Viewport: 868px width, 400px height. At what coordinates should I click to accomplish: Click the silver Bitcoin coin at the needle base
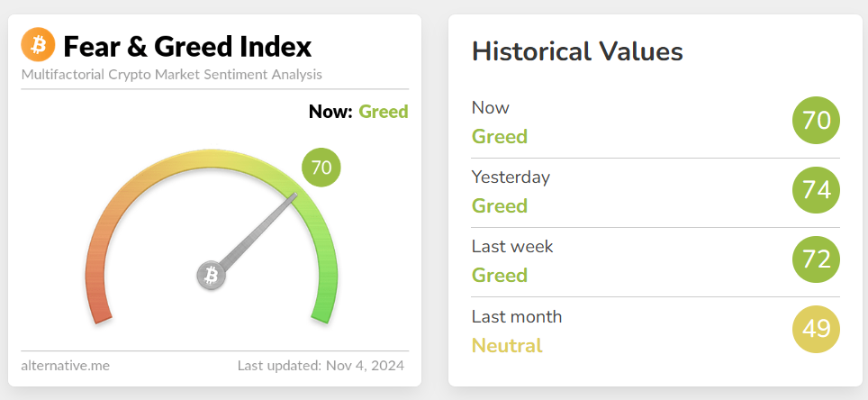coord(212,276)
